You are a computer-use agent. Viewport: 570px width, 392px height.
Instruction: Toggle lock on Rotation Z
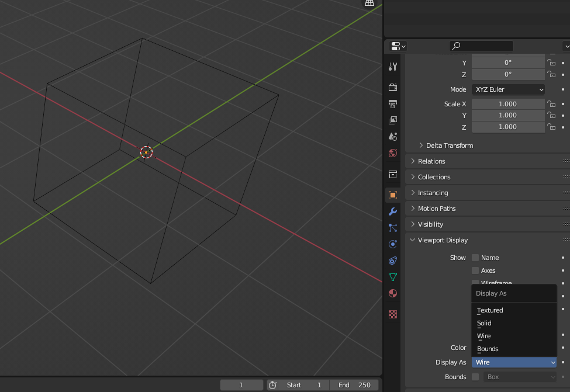(x=551, y=74)
